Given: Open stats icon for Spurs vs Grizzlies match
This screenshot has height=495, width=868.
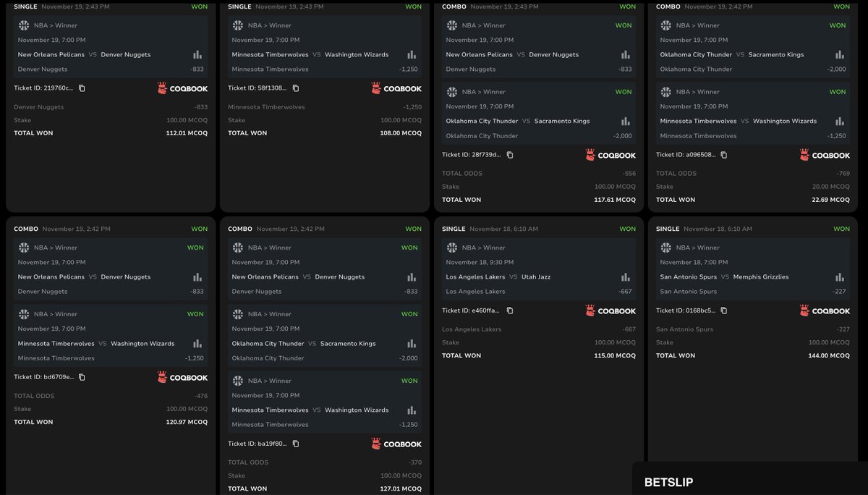Looking at the screenshot, I should pyautogui.click(x=840, y=276).
